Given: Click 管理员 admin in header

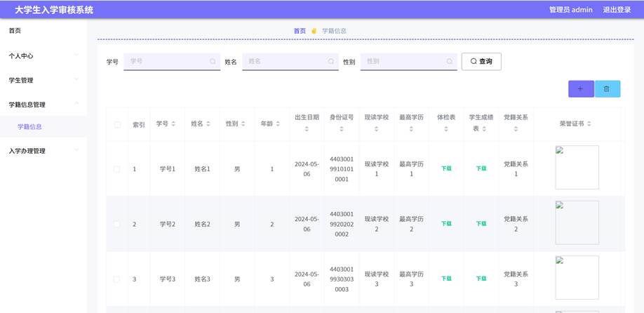Looking at the screenshot, I should pyautogui.click(x=571, y=10).
